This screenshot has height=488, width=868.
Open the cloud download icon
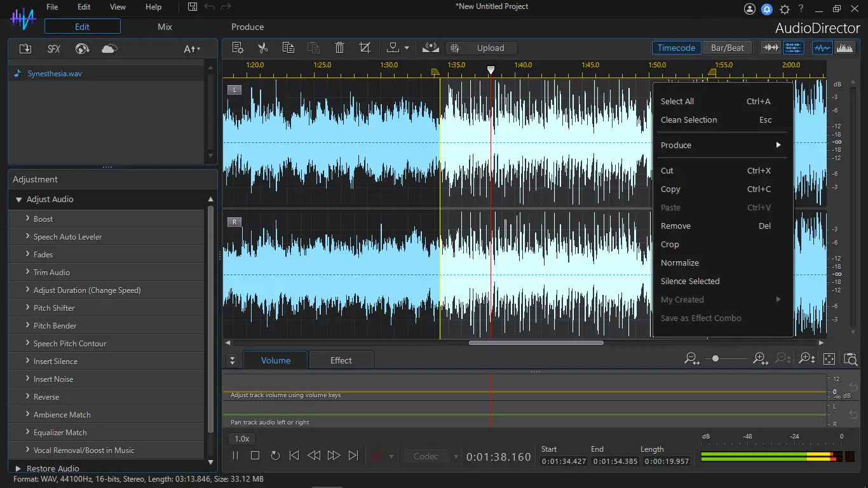click(109, 49)
